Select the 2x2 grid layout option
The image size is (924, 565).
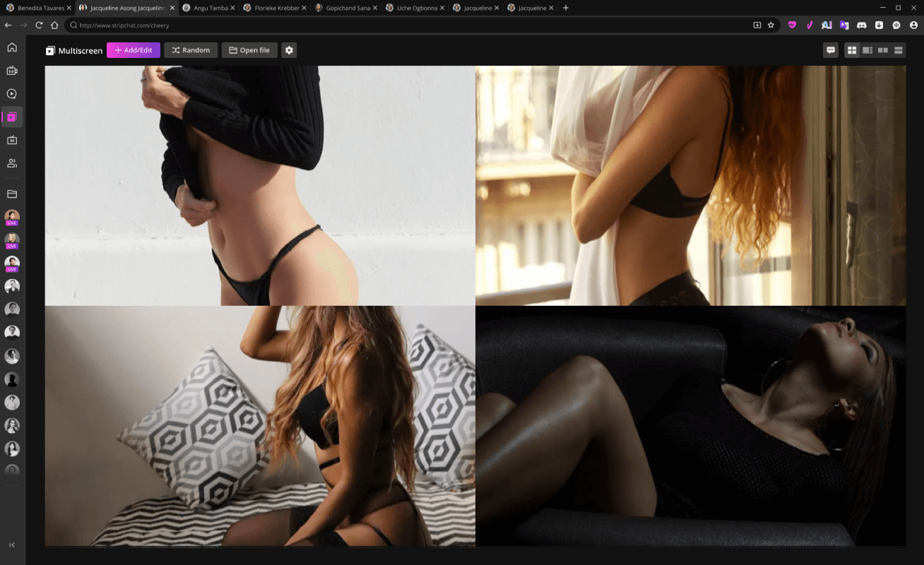coord(852,50)
